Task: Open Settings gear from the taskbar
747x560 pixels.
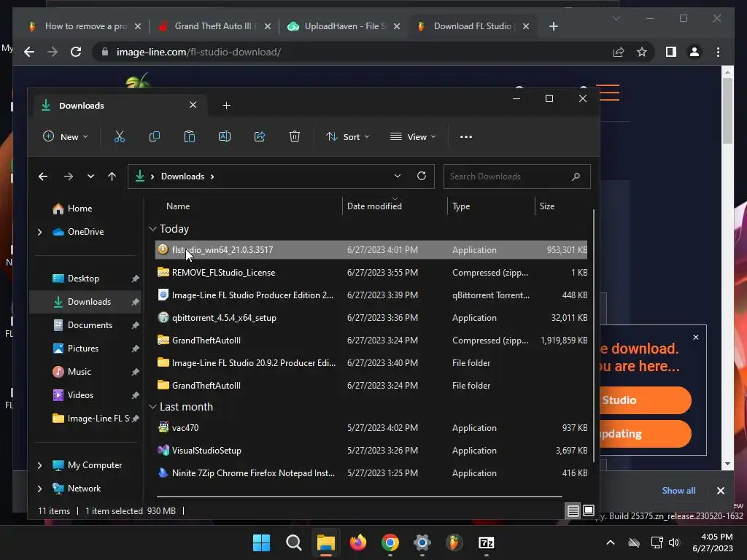Action: pyautogui.click(x=422, y=542)
